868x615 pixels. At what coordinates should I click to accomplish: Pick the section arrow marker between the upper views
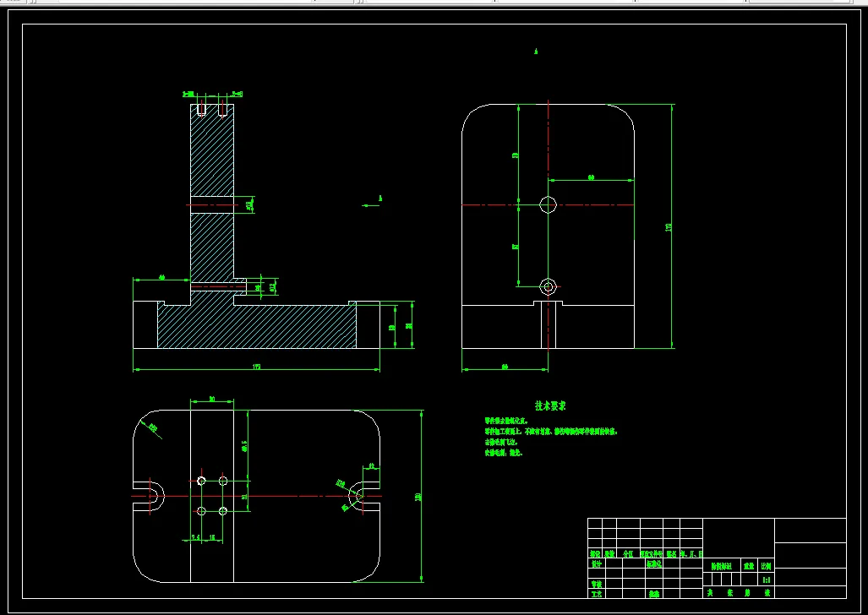click(372, 203)
